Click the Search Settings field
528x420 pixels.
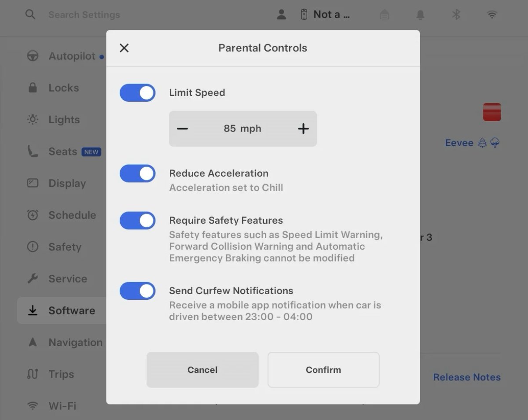[84, 15]
